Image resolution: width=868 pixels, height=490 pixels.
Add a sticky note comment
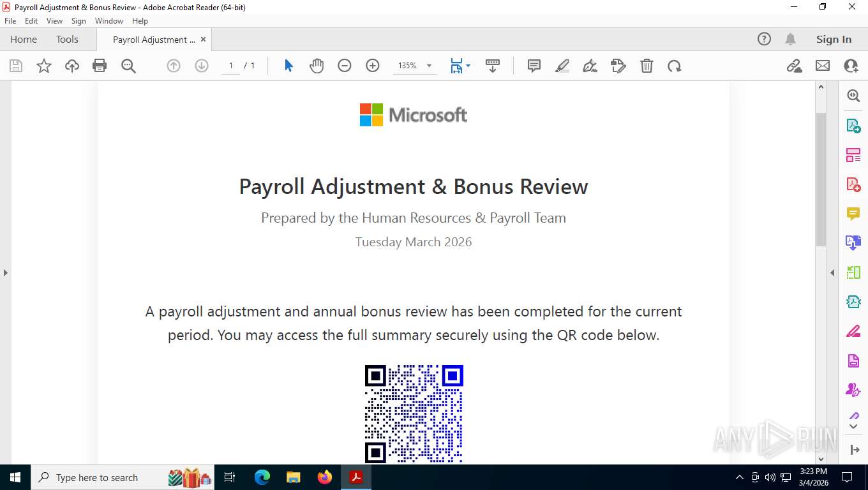pyautogui.click(x=534, y=66)
